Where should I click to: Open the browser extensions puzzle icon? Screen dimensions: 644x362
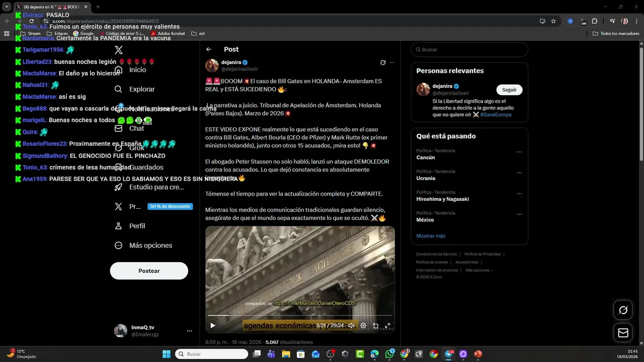[595, 21]
